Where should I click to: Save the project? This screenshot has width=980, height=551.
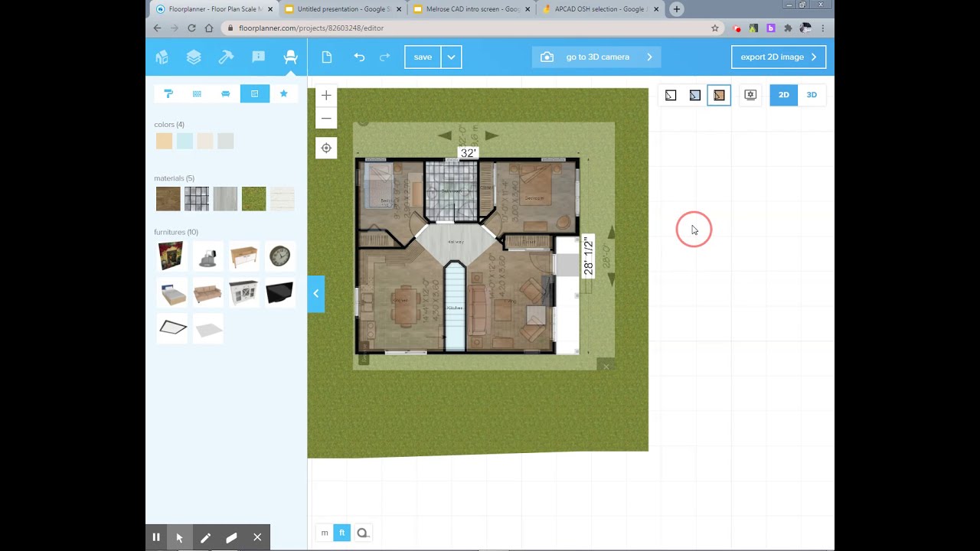(423, 57)
